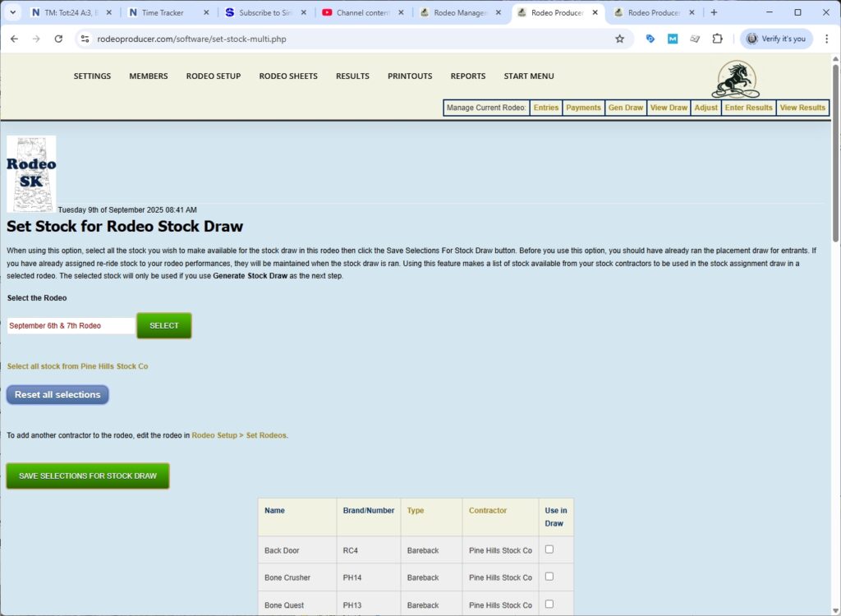Click the horse logo in the header
Screen dimensions: 841x616
click(x=735, y=80)
